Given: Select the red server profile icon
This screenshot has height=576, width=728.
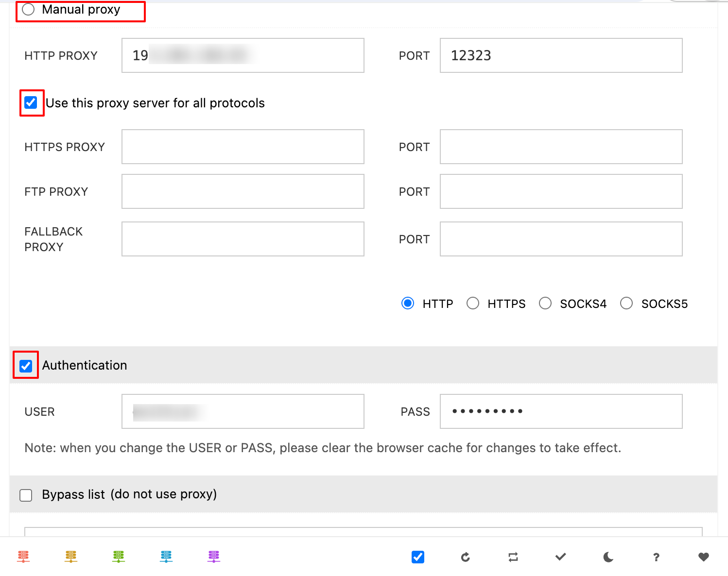Looking at the screenshot, I should [x=23, y=557].
